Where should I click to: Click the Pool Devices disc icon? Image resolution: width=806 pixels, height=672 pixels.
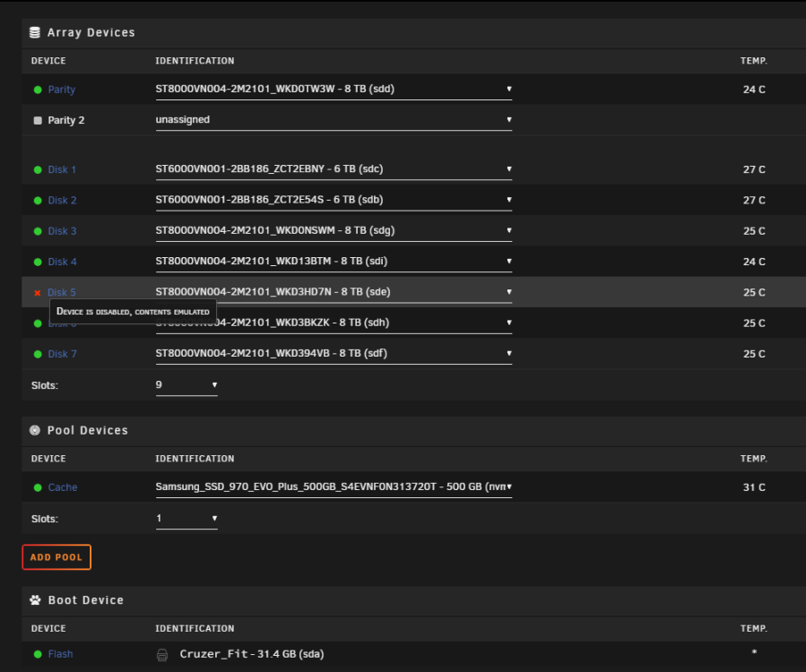coord(35,431)
